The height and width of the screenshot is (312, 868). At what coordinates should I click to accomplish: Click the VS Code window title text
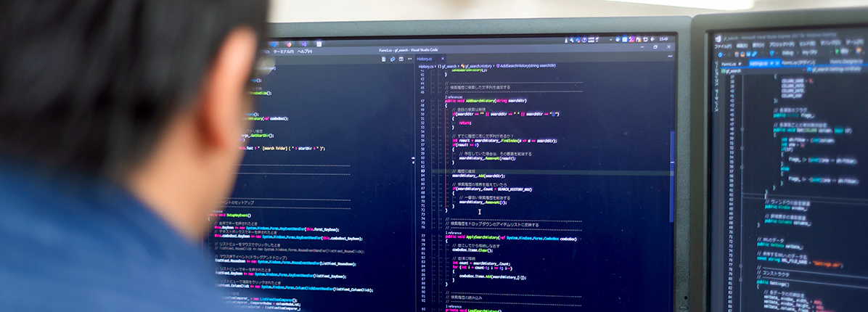point(409,50)
